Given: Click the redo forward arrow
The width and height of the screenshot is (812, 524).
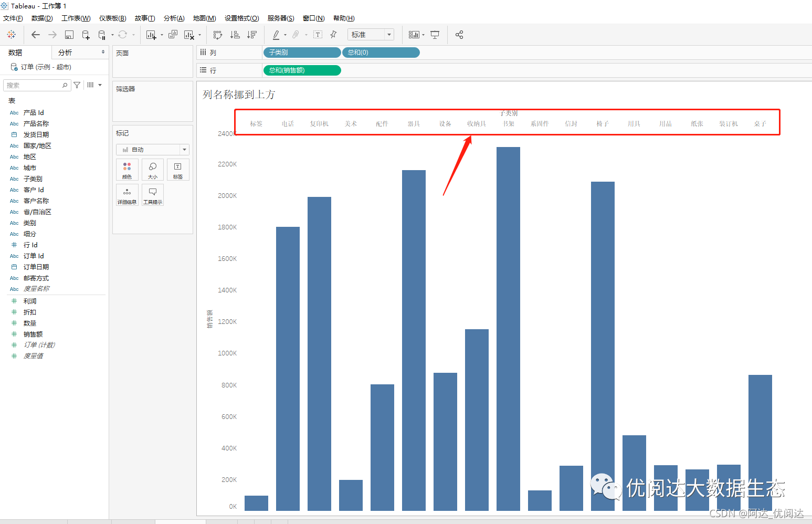Looking at the screenshot, I should click(52, 35).
